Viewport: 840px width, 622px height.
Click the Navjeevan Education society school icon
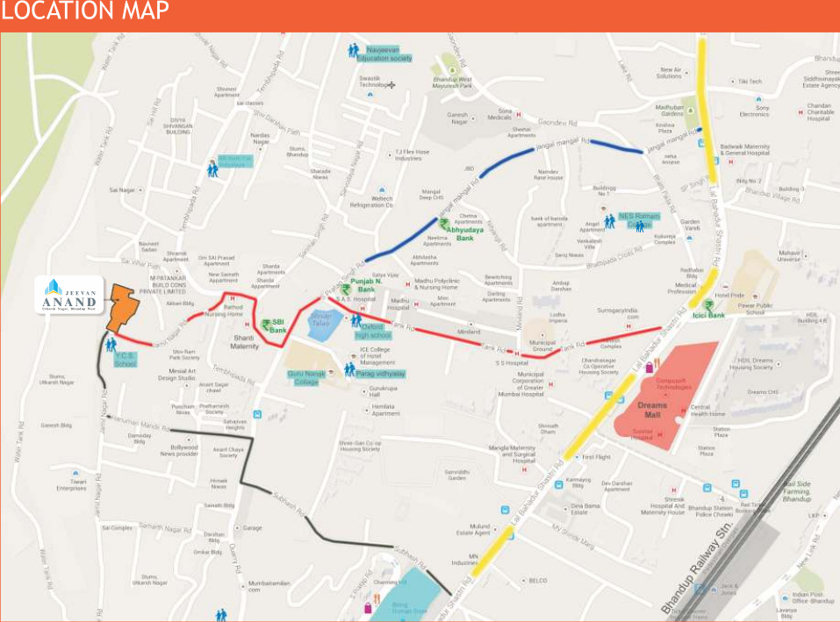[x=353, y=51]
